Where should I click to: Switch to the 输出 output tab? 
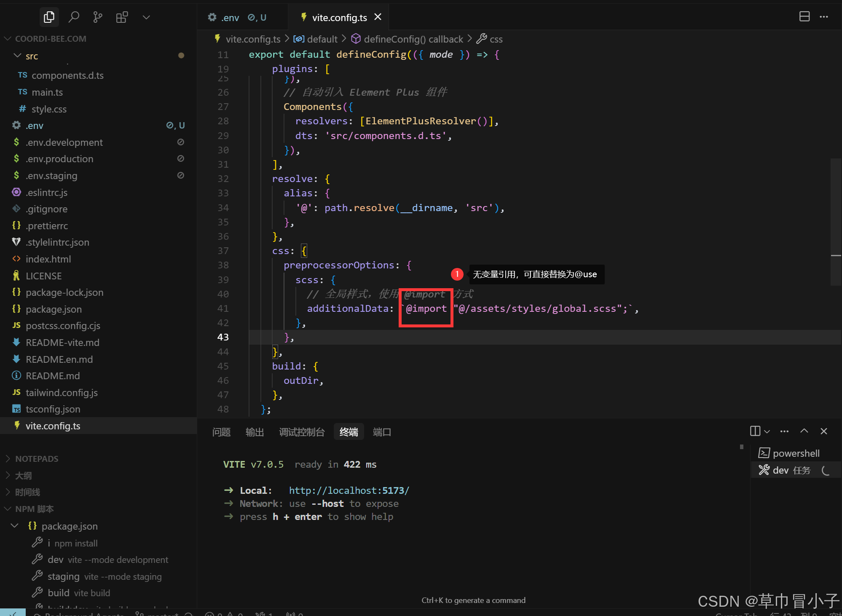pos(255,432)
